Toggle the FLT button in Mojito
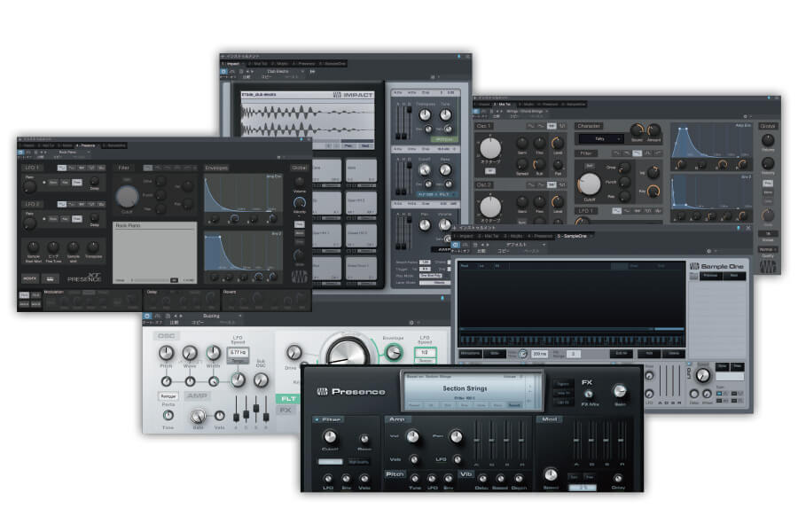The image size is (798, 532). coord(288,399)
